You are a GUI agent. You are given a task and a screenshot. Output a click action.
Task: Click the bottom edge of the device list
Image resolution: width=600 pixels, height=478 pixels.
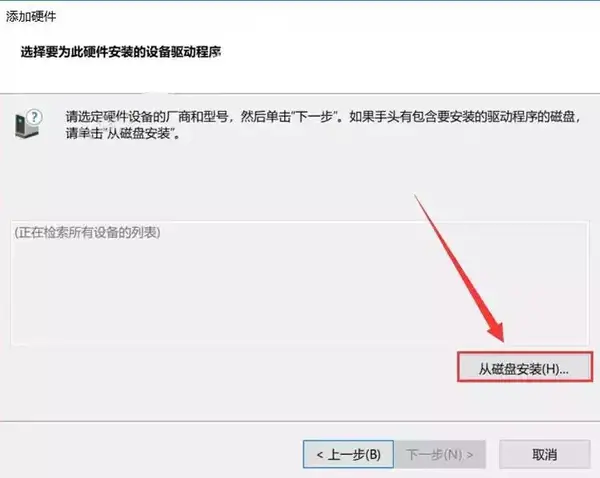(x=299, y=345)
